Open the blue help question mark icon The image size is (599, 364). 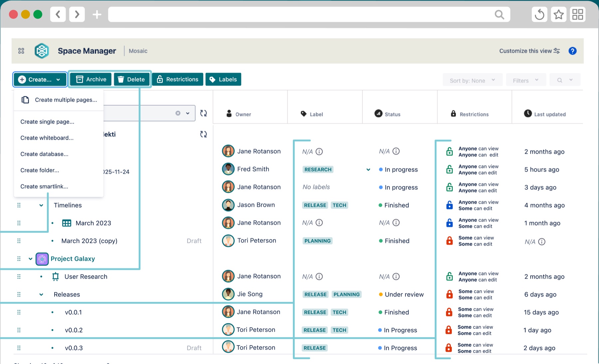click(572, 51)
